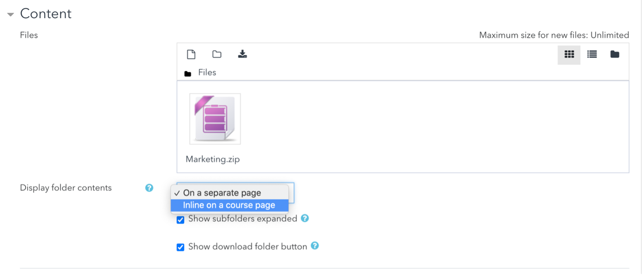Switch file view to folder tree
Viewport: 644px width, 275px height.
click(615, 54)
